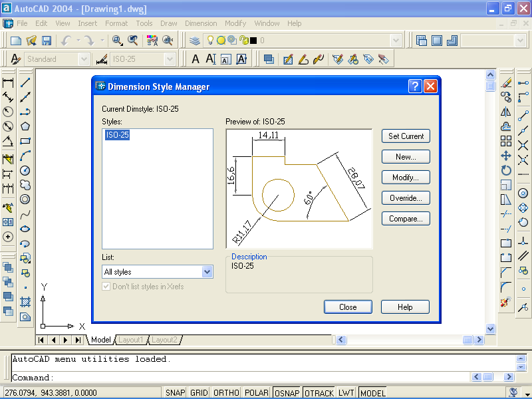Viewport: 532px width, 399px height.
Task: Click the Text Style icon
Action: [15, 59]
